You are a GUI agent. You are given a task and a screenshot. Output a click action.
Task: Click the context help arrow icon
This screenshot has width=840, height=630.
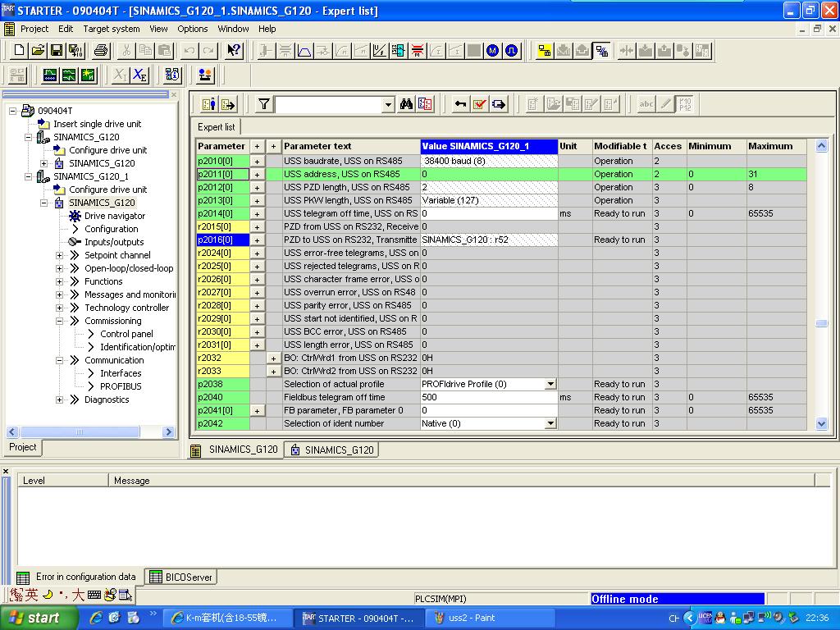[x=234, y=51]
